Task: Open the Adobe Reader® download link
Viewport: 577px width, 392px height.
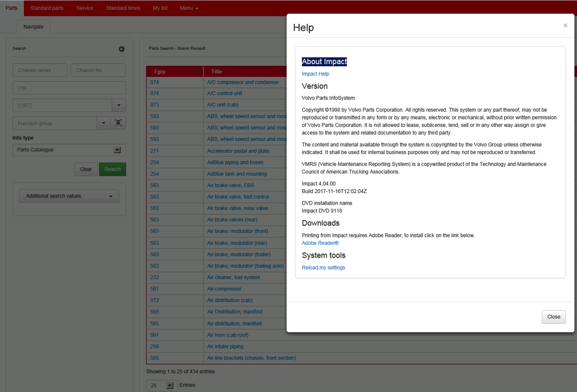Action: (x=320, y=243)
